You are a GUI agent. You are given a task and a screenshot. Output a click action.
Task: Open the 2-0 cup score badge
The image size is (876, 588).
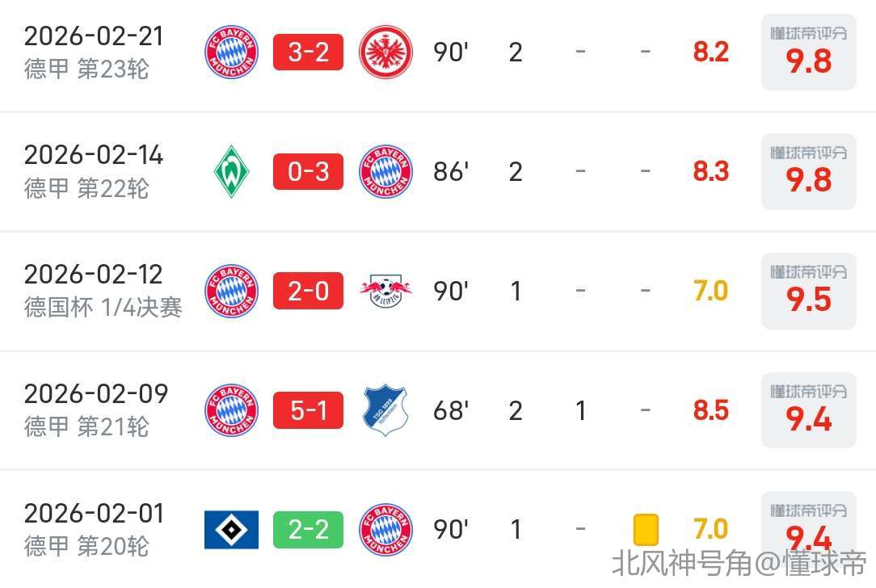coord(308,291)
